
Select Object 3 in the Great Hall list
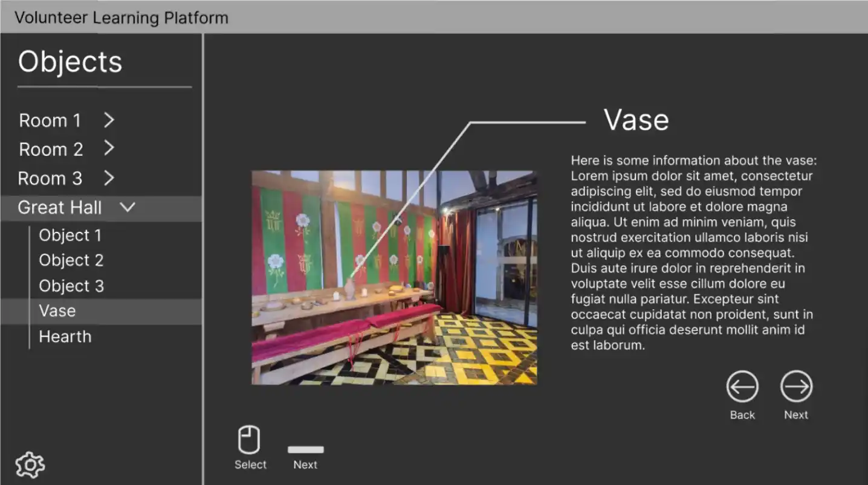(71, 285)
